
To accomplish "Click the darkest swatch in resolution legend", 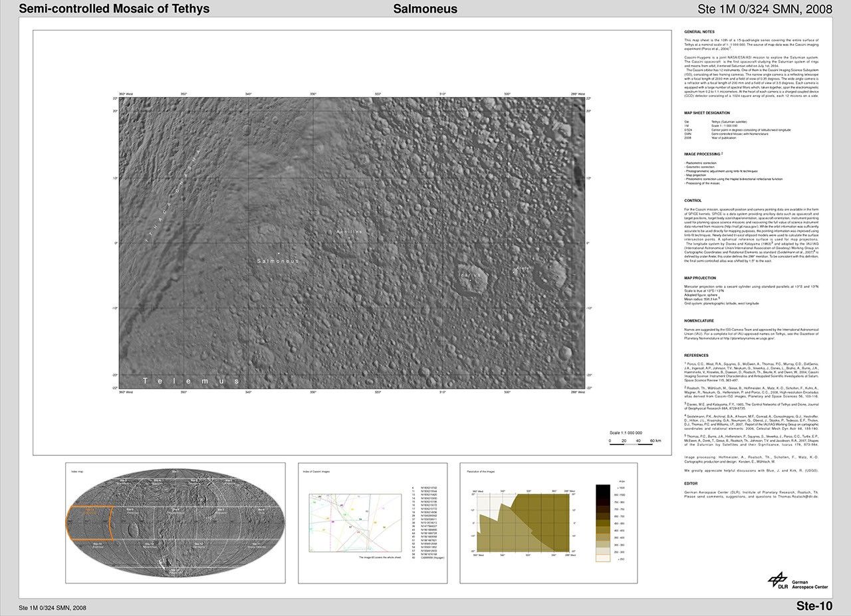I will 602,488.
